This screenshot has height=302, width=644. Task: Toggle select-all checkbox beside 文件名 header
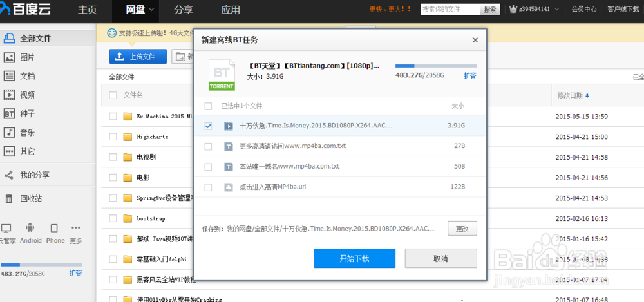click(x=113, y=95)
